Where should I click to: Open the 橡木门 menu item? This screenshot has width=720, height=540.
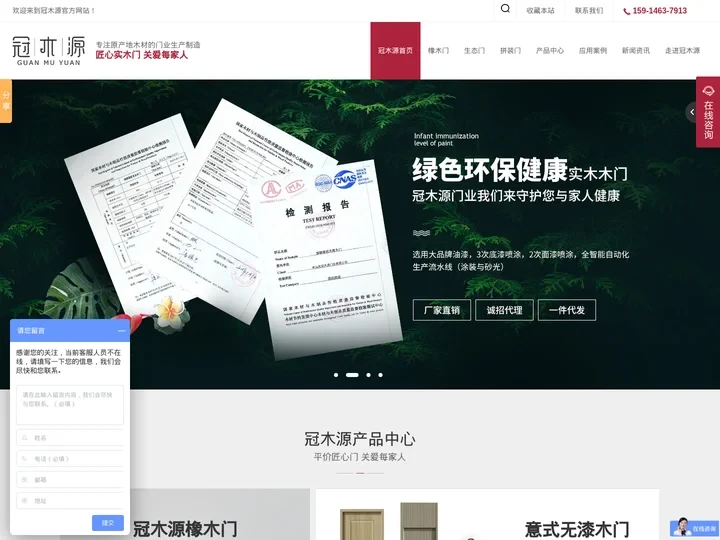439,51
